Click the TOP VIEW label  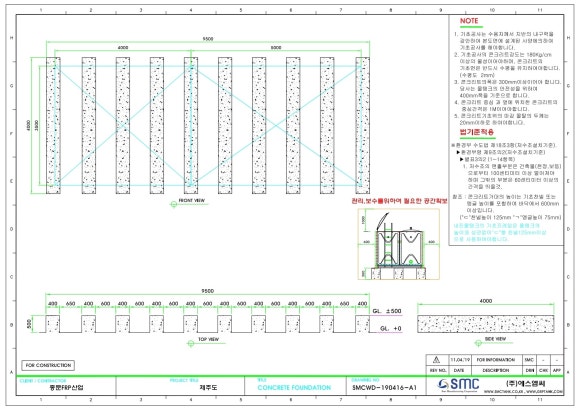[x=208, y=339]
